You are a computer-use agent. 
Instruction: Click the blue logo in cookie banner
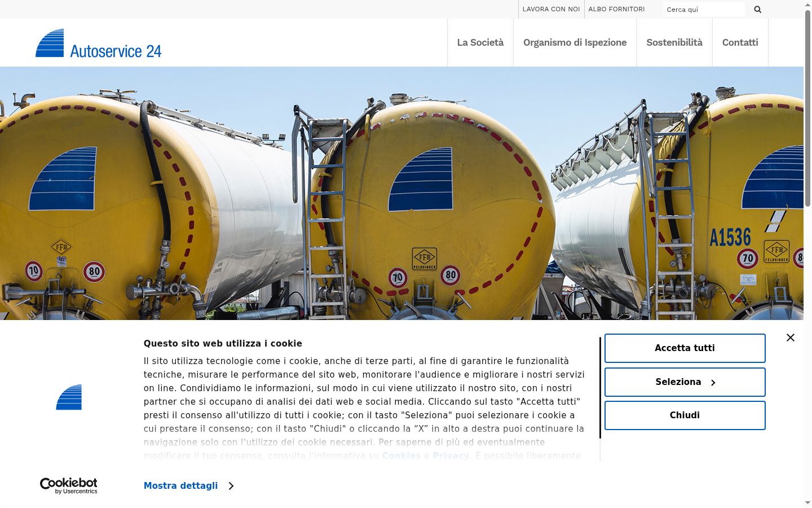pyautogui.click(x=69, y=397)
